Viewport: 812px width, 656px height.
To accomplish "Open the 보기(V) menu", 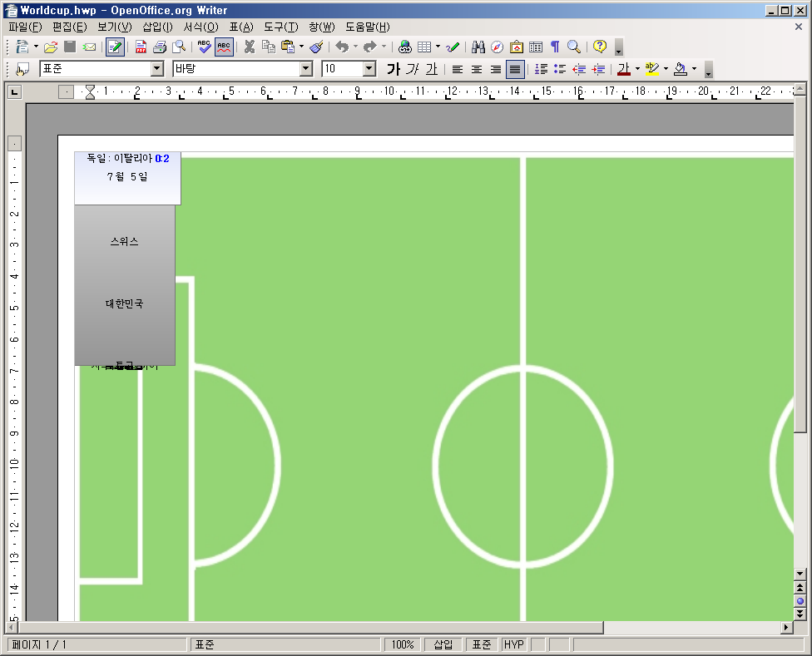I will (115, 27).
